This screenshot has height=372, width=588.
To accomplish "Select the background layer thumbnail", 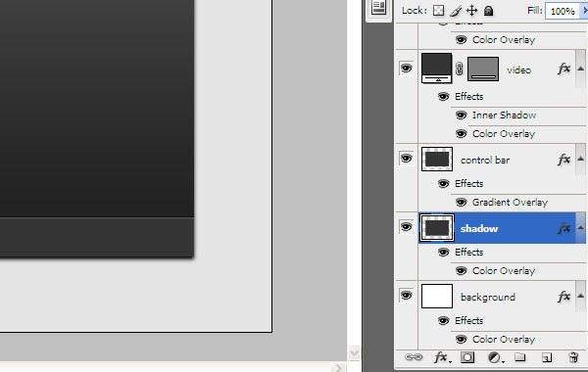I will click(x=437, y=296).
